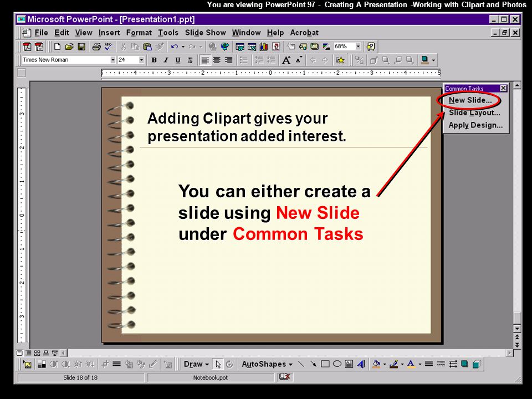Go to next slide double-arrow button
The height and width of the screenshot is (399, 532).
(x=517, y=345)
